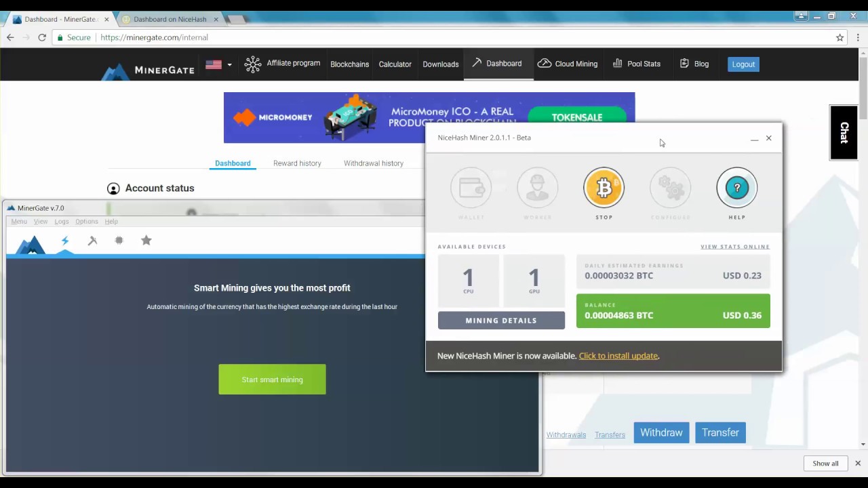Open the Affiliate program link in site header
This screenshot has width=868, height=488.
click(x=282, y=64)
